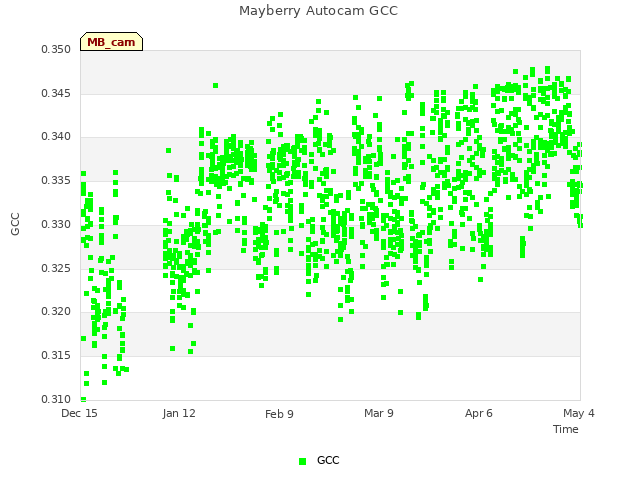Click the 0.320 y-axis tick label
Screen dimensions: 640x480
pyautogui.click(x=56, y=312)
